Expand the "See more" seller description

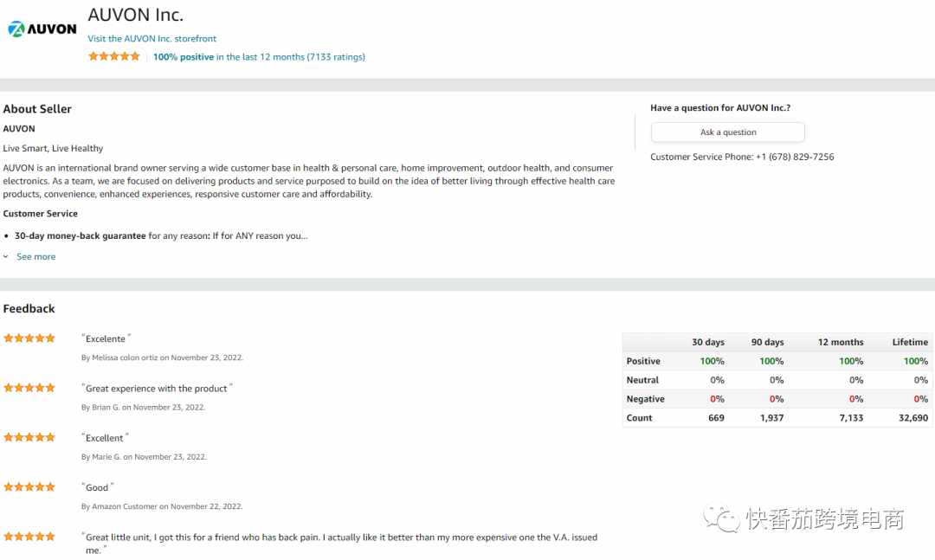click(x=35, y=257)
